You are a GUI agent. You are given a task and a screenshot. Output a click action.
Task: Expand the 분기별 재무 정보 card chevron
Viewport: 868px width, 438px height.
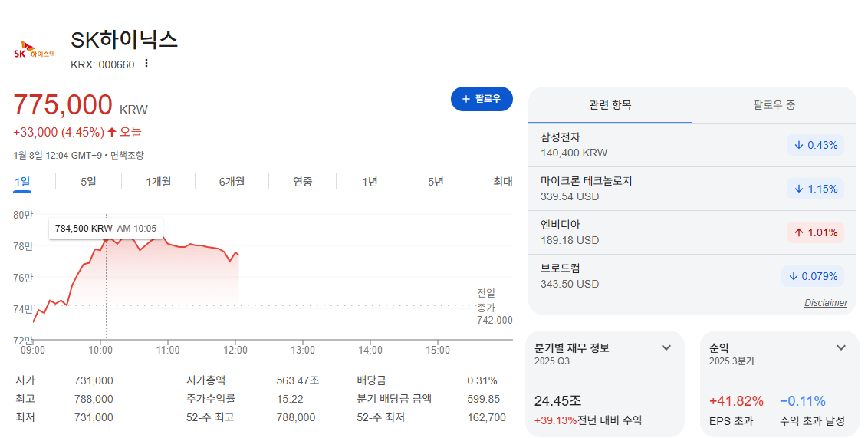[x=666, y=347]
